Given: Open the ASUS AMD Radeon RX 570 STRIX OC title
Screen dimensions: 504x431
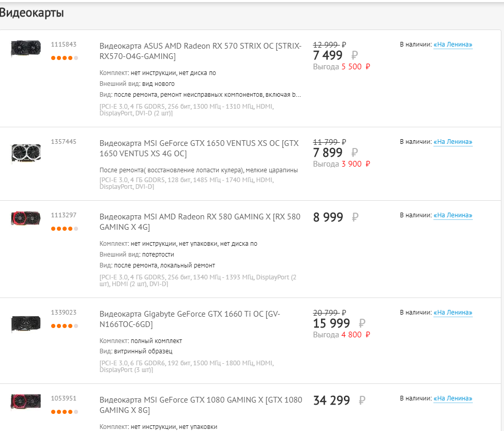Looking at the screenshot, I should (200, 51).
